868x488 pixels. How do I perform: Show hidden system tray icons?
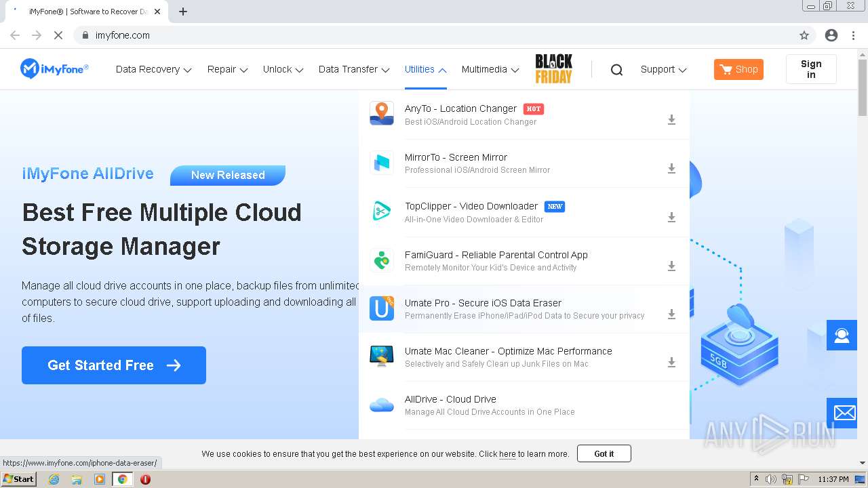(x=756, y=479)
